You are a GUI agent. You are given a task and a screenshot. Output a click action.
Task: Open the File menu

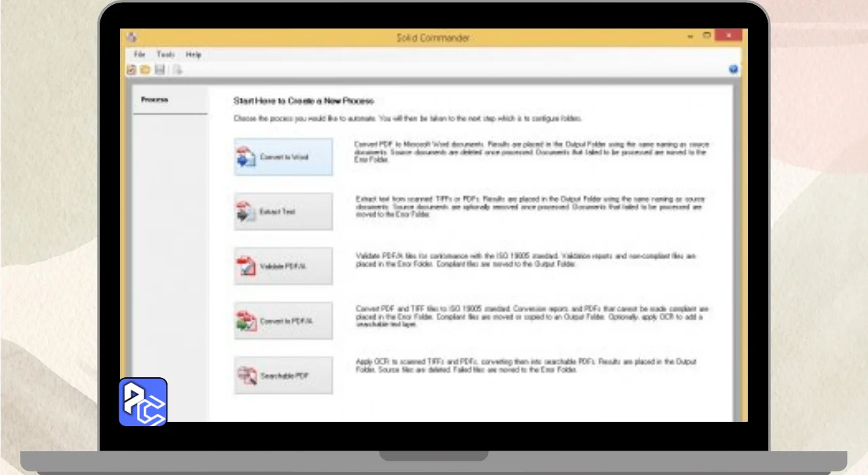click(x=140, y=54)
